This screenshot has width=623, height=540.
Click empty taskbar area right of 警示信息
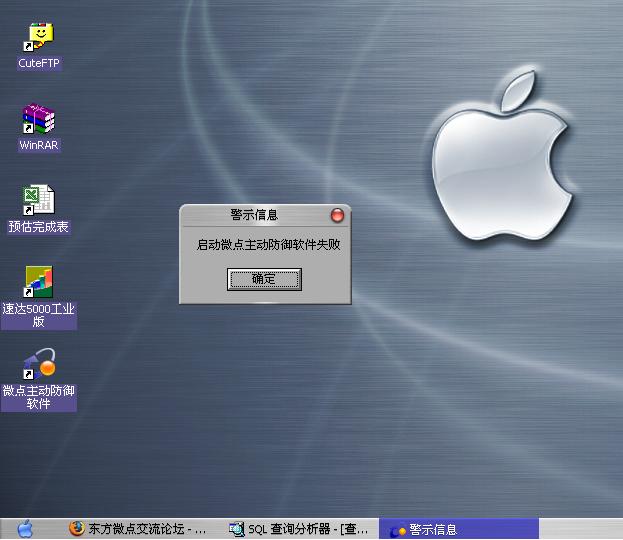coord(580,529)
